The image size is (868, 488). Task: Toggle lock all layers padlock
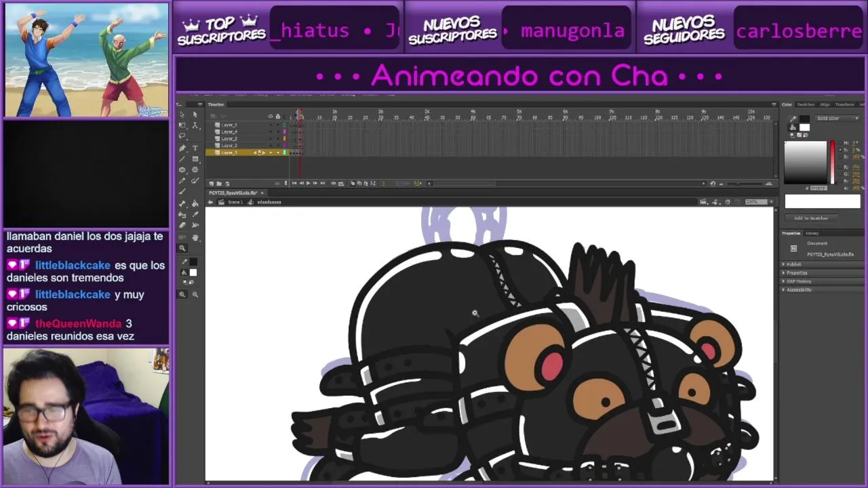[278, 116]
